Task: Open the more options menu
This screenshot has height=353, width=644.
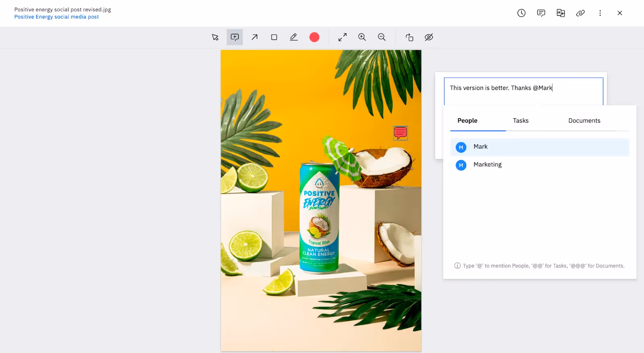Action: 600,13
